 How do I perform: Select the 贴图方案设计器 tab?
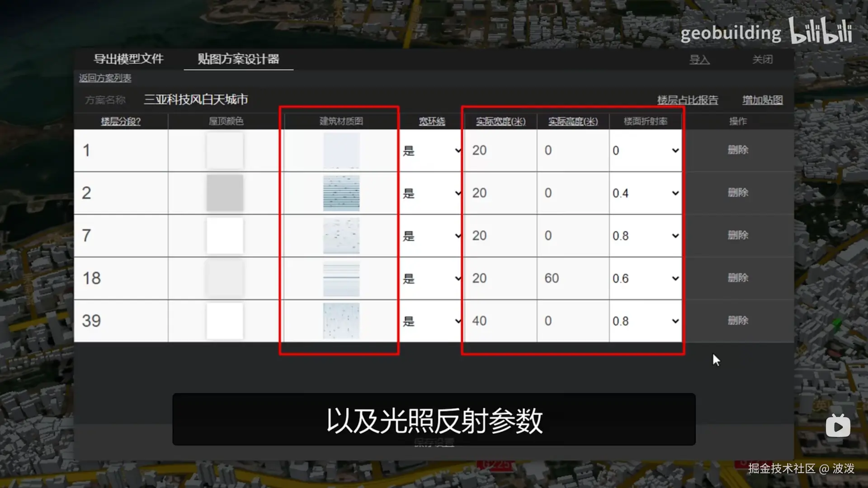click(238, 59)
